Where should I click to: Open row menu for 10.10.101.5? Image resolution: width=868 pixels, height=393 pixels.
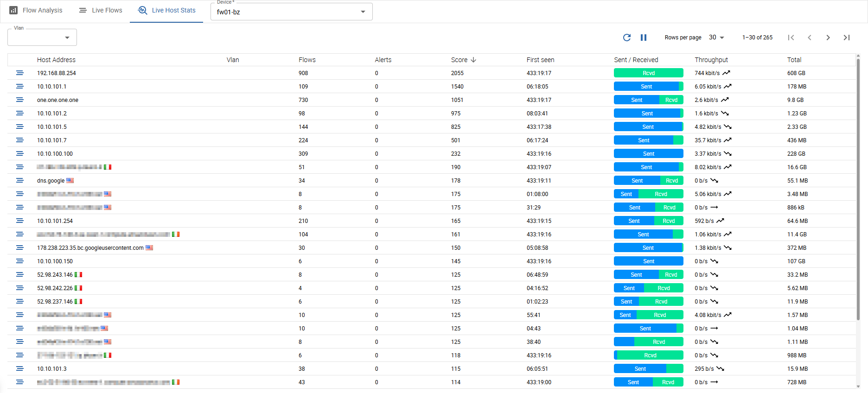19,127
